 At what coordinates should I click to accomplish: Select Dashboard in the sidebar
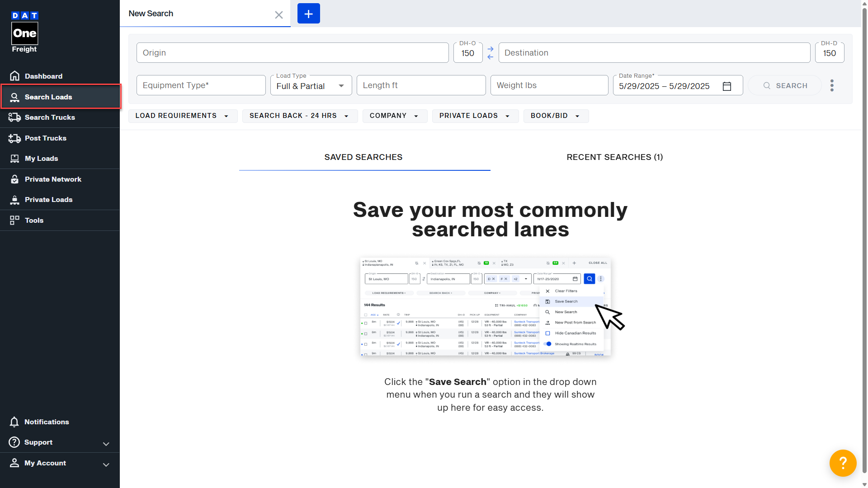pos(43,76)
